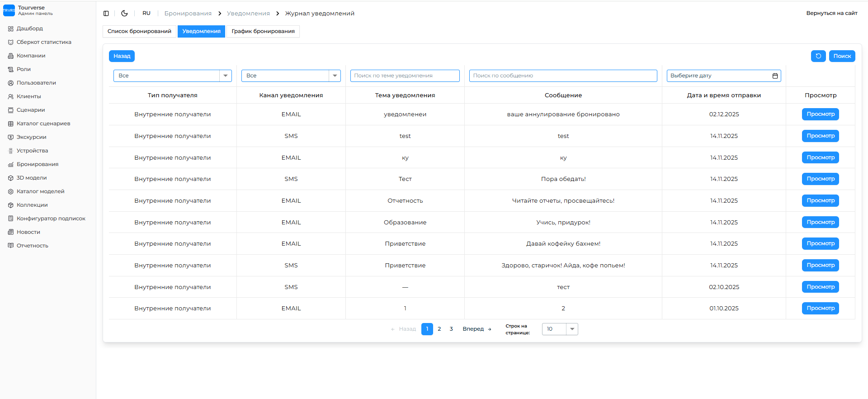
Task: Open the calendar date picker icon
Action: coord(775,76)
